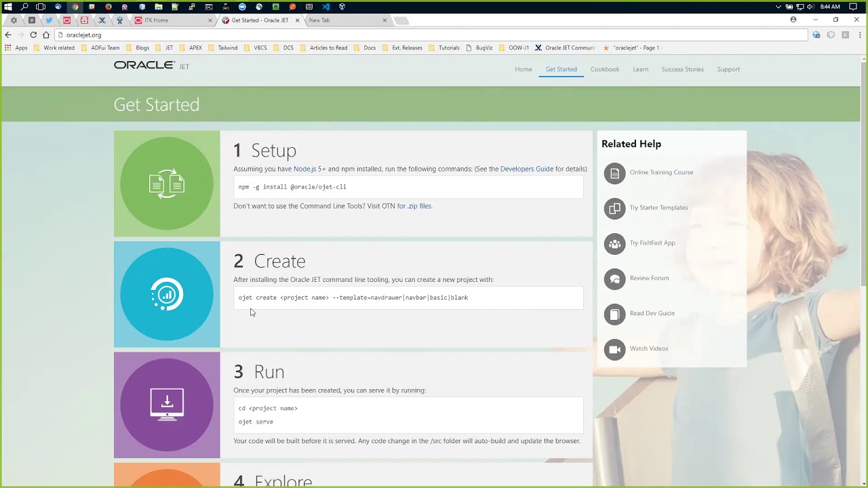The image size is (868, 488).
Task: Switch to the pinned settings gear tab
Action: 14,20
